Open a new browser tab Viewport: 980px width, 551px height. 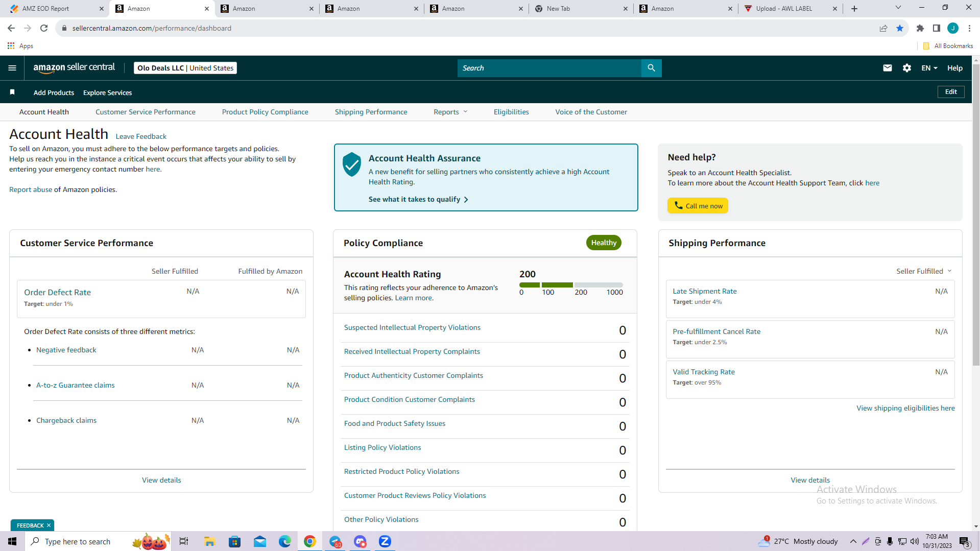[x=854, y=9]
